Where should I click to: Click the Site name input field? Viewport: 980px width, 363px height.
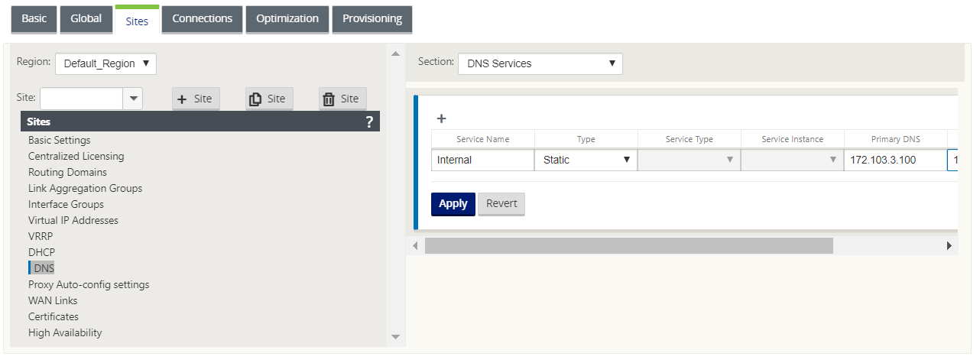pyautogui.click(x=82, y=99)
